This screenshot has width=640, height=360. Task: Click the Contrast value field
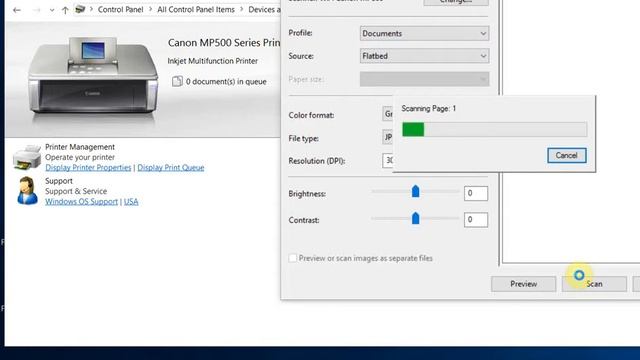coord(476,220)
